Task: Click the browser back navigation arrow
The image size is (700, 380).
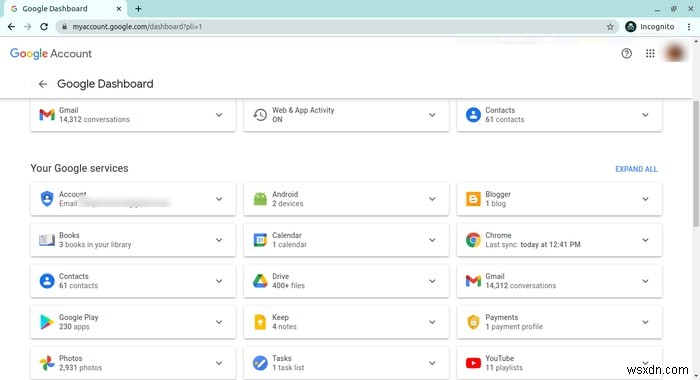Action: pos(11,27)
